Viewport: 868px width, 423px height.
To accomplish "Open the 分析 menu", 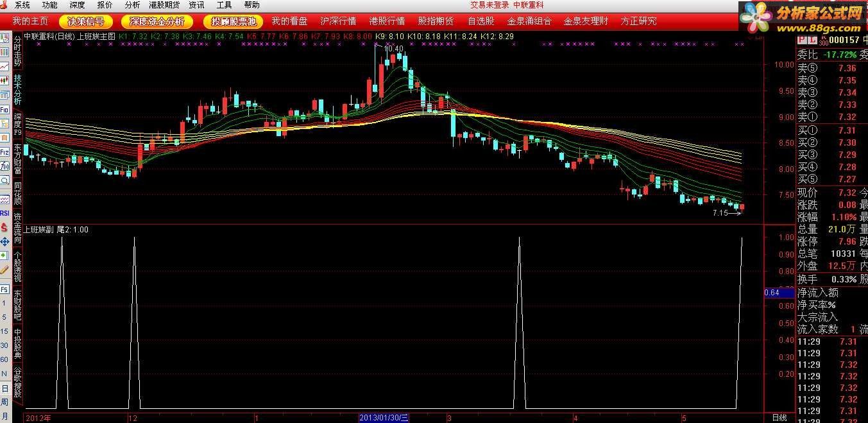I will click(x=132, y=4).
